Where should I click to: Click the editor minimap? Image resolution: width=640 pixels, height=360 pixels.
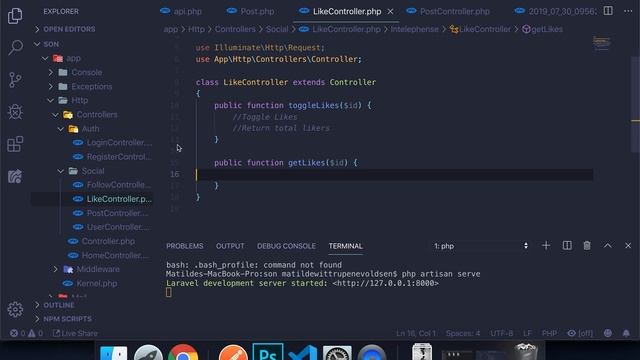tap(602, 42)
